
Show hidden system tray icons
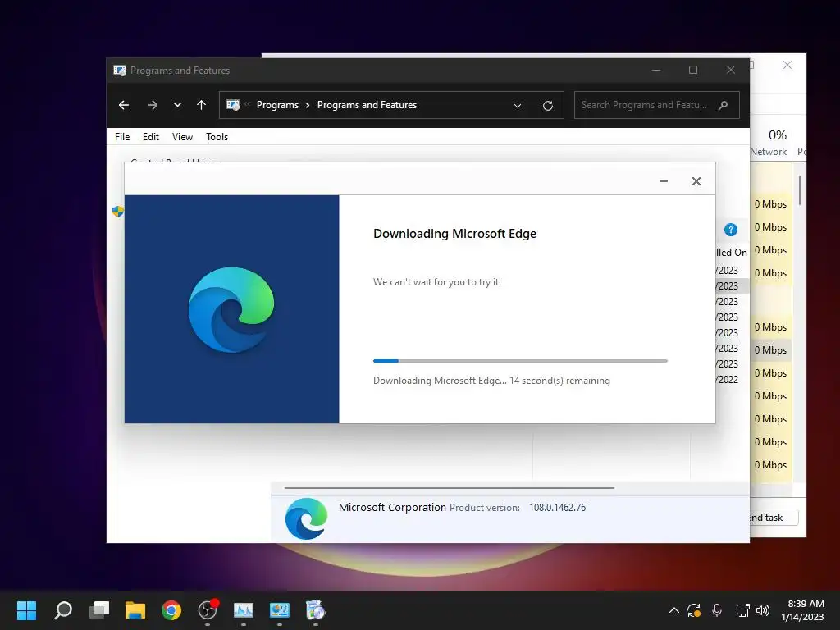pos(674,610)
